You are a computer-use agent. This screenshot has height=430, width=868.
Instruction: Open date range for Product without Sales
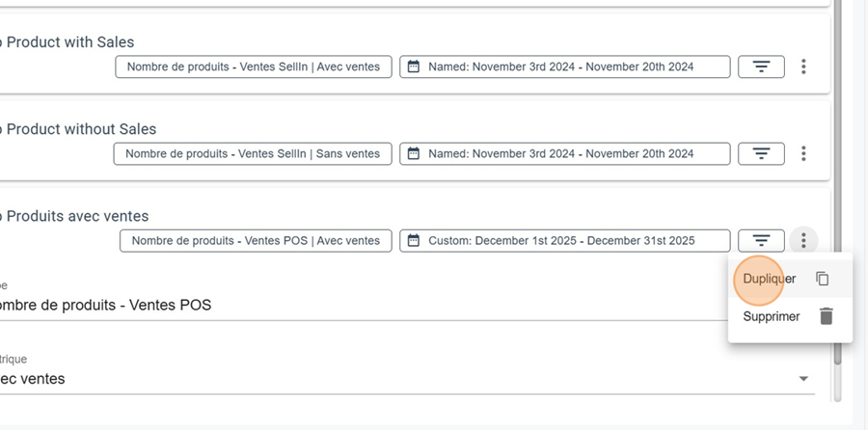pyautogui.click(x=564, y=153)
